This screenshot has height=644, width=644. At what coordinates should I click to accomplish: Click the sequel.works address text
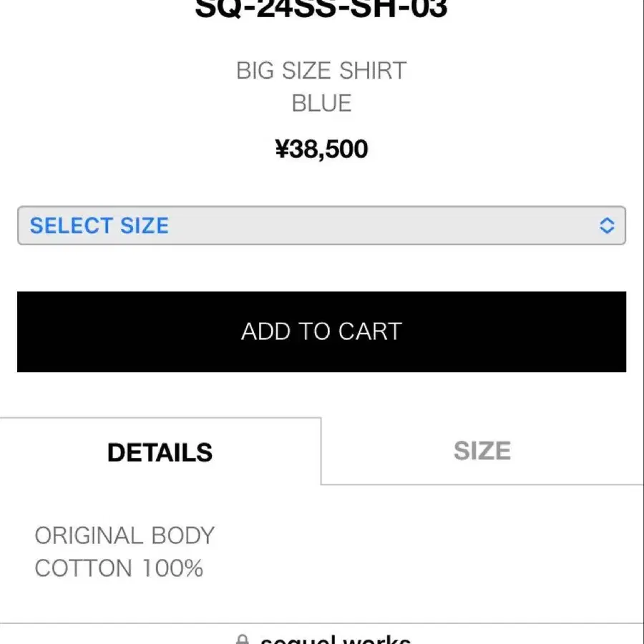335,640
